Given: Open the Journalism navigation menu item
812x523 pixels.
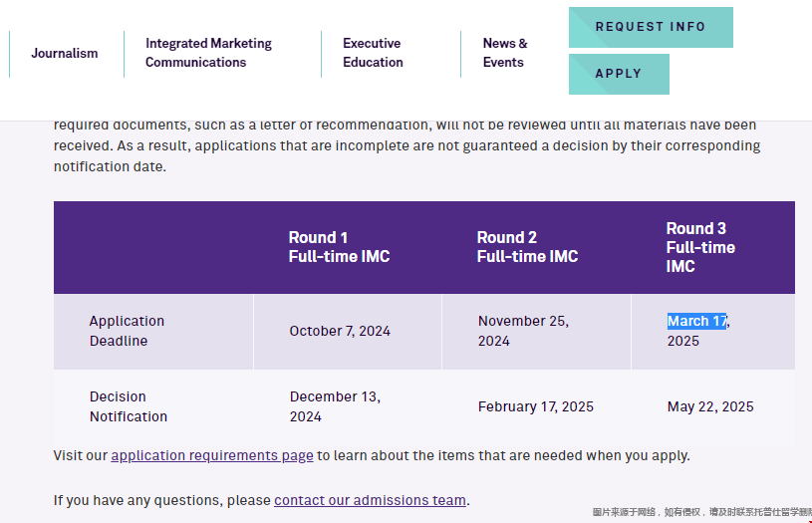Looking at the screenshot, I should pos(64,54).
